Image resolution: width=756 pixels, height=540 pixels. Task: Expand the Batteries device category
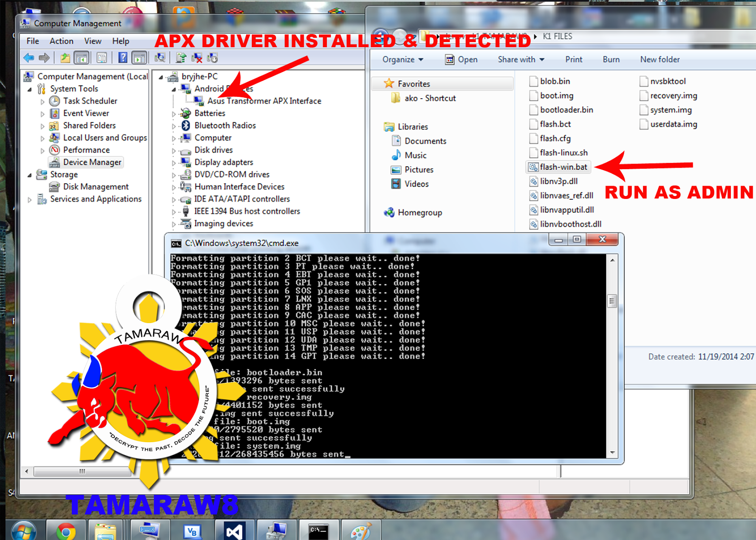pyautogui.click(x=174, y=114)
